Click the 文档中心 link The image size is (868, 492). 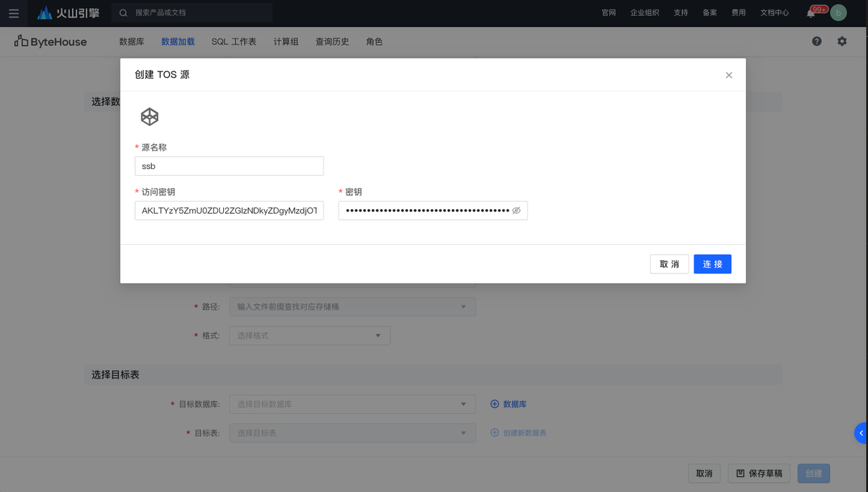(x=774, y=13)
